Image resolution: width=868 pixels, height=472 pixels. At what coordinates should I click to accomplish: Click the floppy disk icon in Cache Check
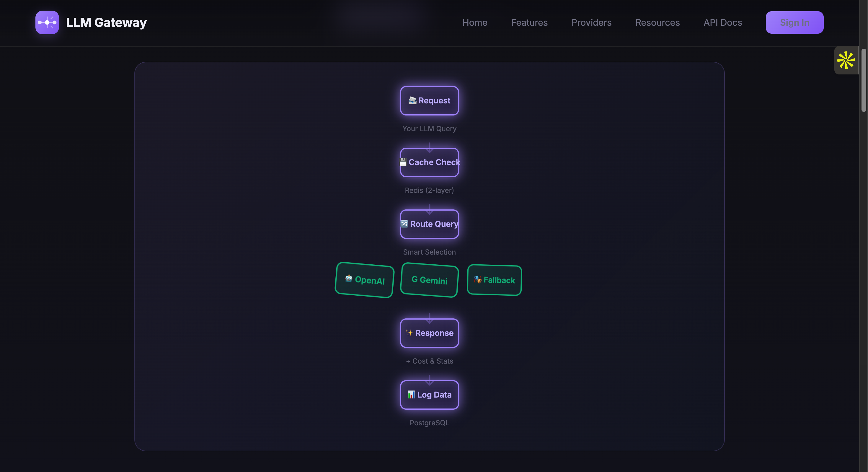(x=403, y=162)
